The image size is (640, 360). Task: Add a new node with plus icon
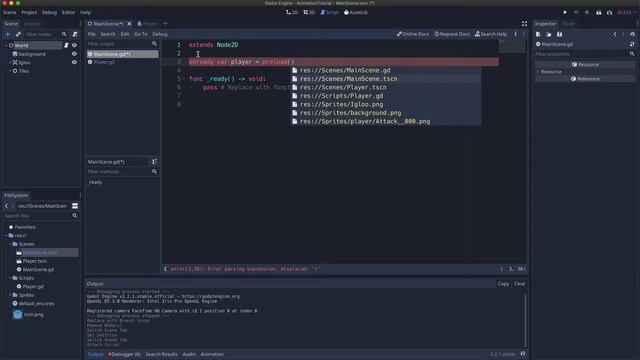(x=8, y=35)
